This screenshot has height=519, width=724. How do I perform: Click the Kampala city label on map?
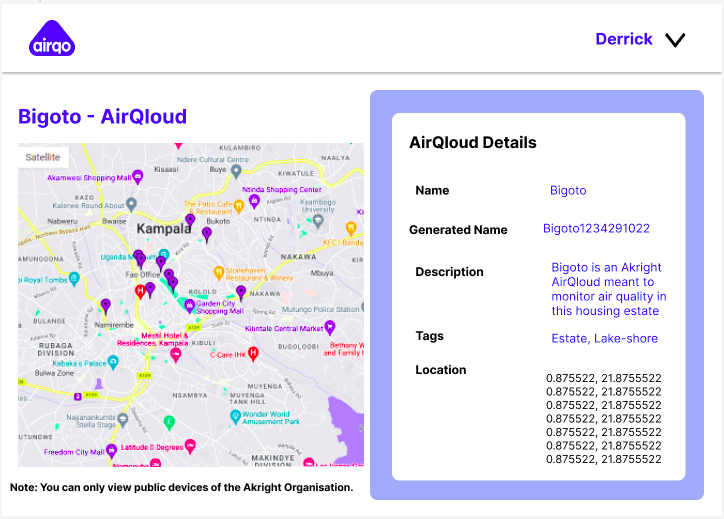[163, 229]
